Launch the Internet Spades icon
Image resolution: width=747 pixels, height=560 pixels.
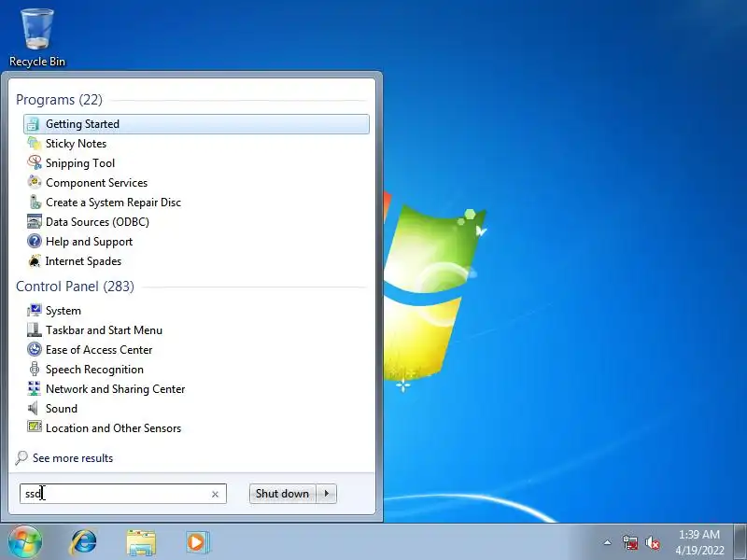34,260
